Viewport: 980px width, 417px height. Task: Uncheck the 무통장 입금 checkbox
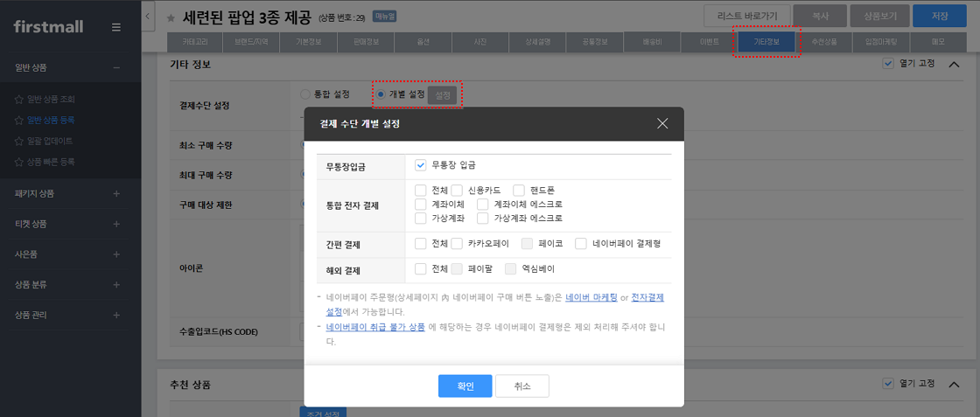click(x=420, y=165)
